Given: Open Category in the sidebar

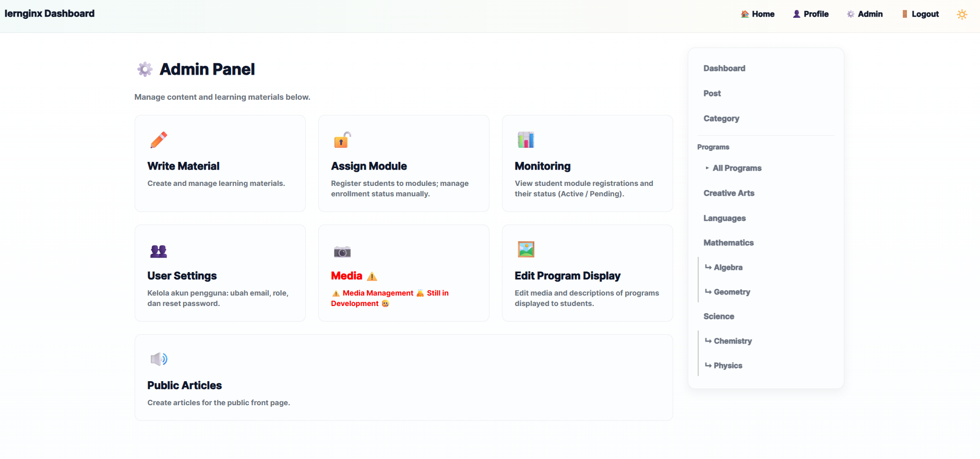Looking at the screenshot, I should (721, 119).
